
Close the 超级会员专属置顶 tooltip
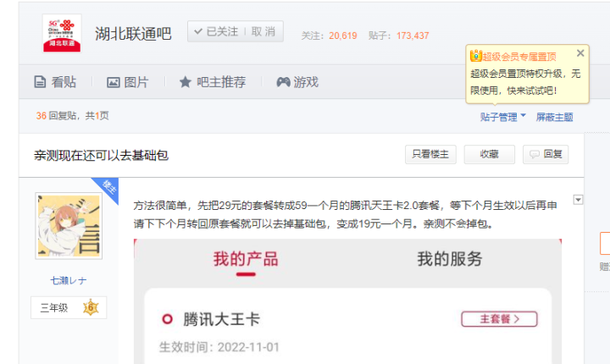580,52
